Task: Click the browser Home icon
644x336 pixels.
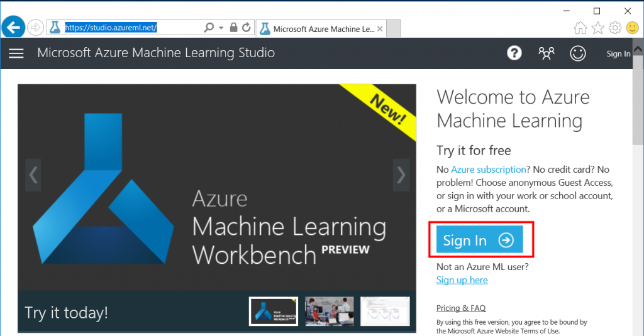Action: click(580, 28)
